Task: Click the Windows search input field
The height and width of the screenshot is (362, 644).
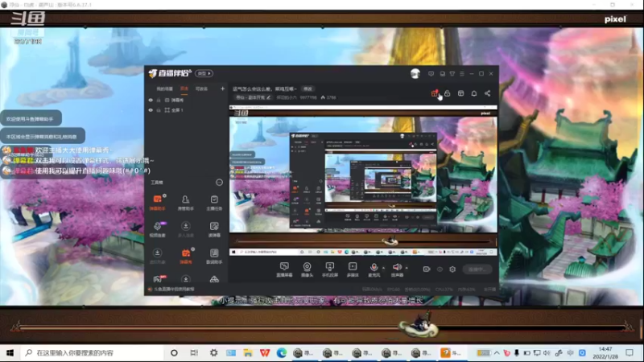Action: (x=91, y=353)
